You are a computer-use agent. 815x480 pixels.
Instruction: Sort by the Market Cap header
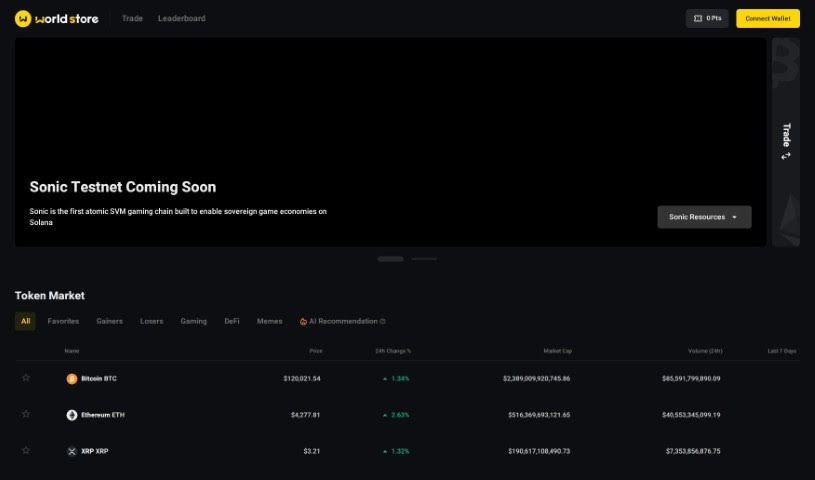click(x=558, y=351)
